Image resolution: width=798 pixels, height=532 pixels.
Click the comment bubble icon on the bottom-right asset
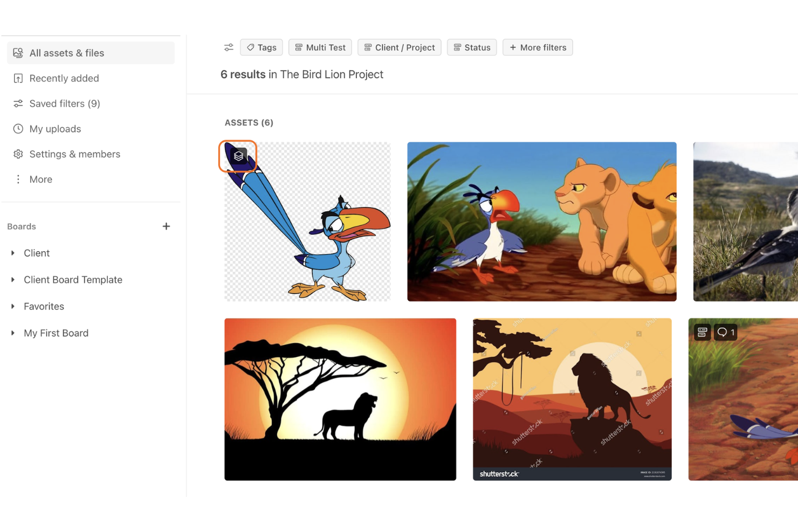click(x=725, y=332)
